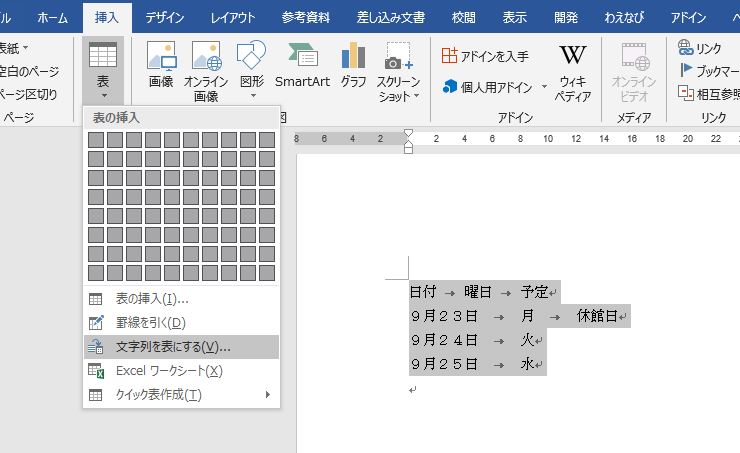Click the オンラインビデオ online video icon

634,72
